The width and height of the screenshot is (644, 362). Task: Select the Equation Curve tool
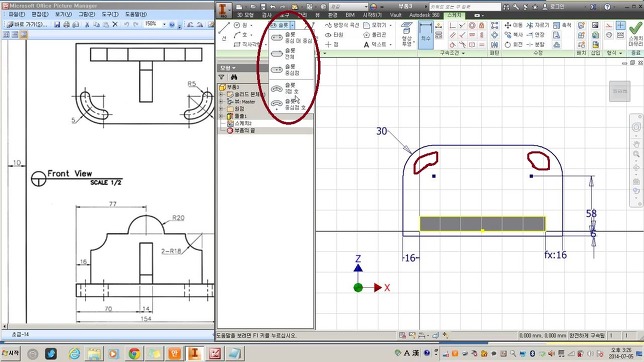click(342, 25)
